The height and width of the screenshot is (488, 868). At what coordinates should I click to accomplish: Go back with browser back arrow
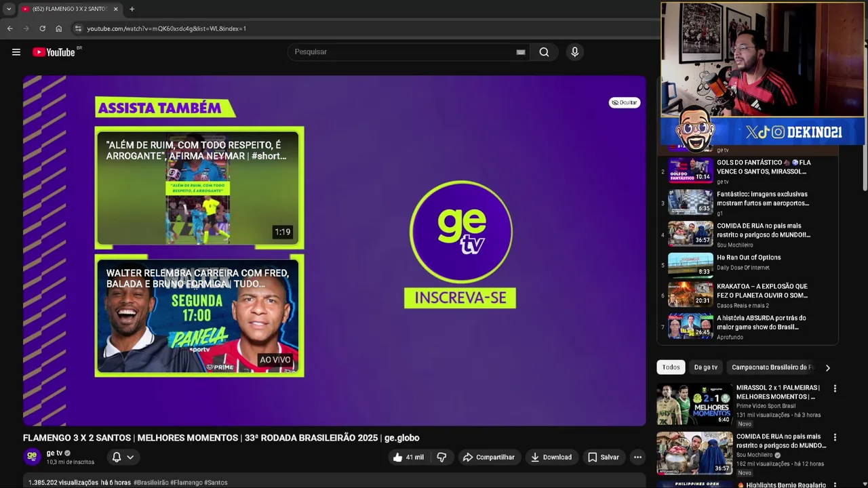pyautogui.click(x=9, y=28)
